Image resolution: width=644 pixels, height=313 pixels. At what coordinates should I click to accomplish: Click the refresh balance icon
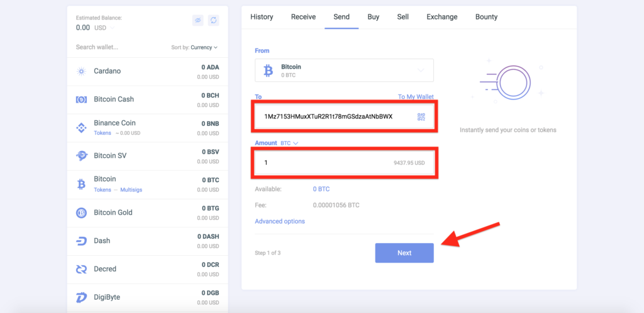(x=213, y=20)
